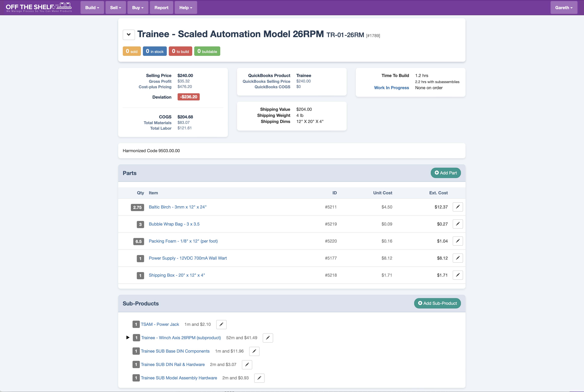Edit the Shipping Box part
The width and height of the screenshot is (584, 392).
[x=458, y=275]
